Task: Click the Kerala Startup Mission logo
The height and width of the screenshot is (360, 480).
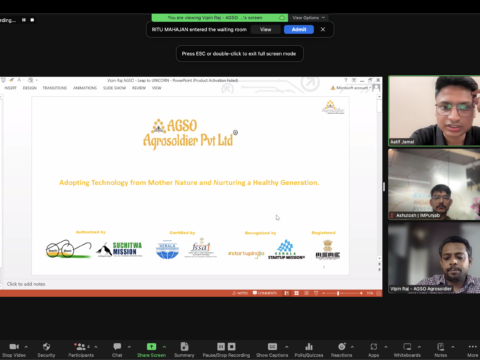Action: [286, 250]
